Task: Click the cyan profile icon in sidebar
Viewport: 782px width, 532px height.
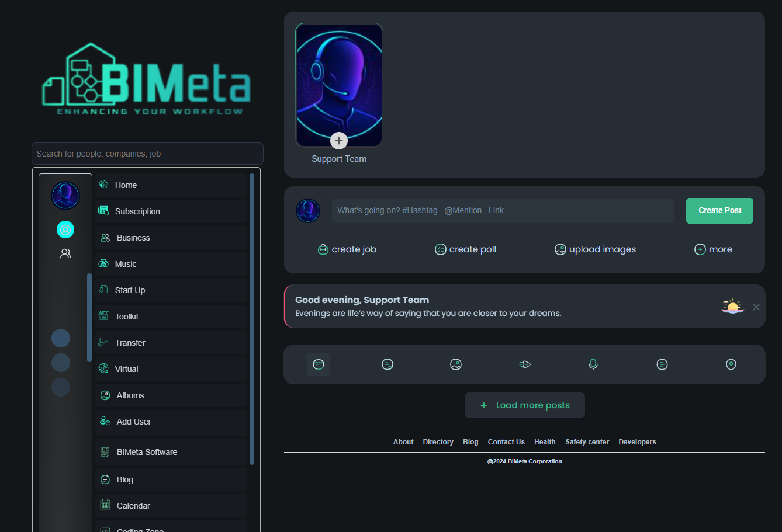Action: [65, 230]
